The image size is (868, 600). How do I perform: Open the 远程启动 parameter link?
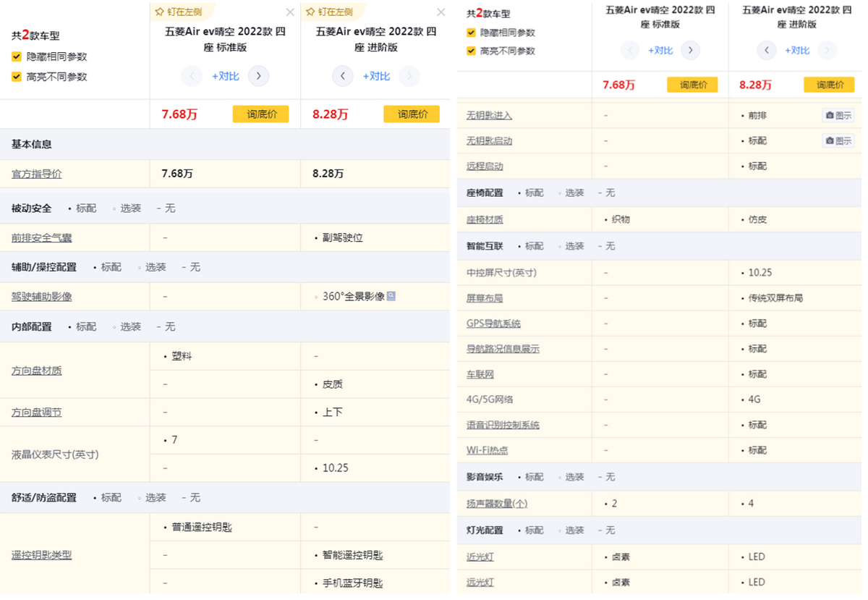pos(485,166)
